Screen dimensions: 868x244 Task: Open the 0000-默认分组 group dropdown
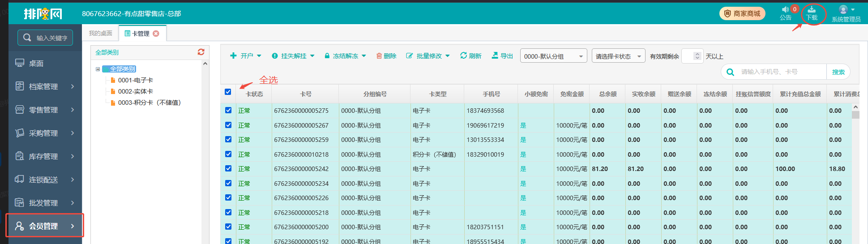pos(554,56)
